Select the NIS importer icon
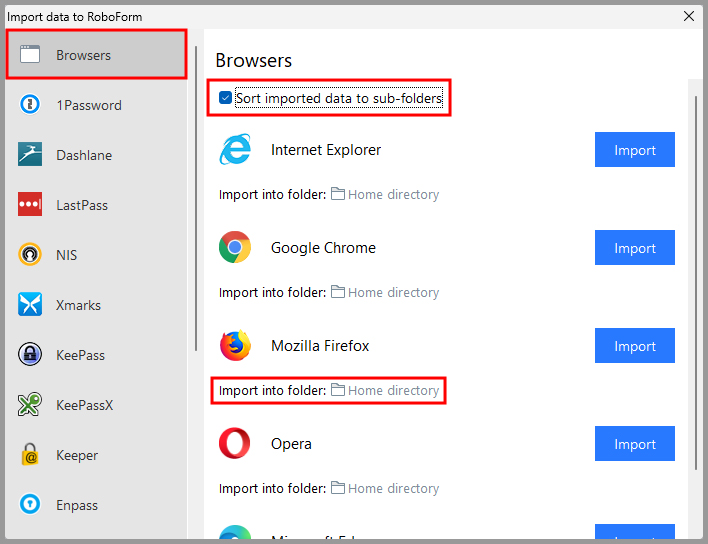708x544 pixels. click(x=30, y=255)
